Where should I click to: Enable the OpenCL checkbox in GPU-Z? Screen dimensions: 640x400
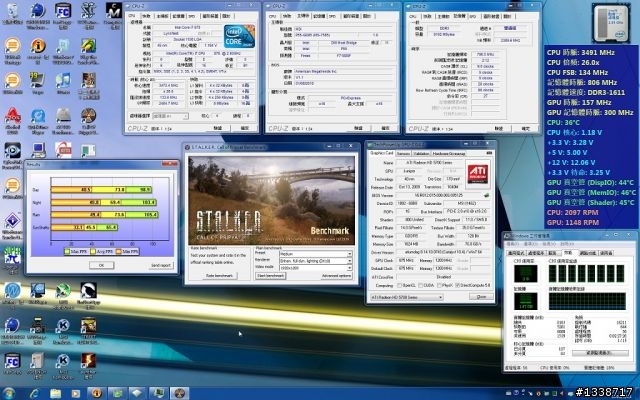pyautogui.click(x=399, y=285)
